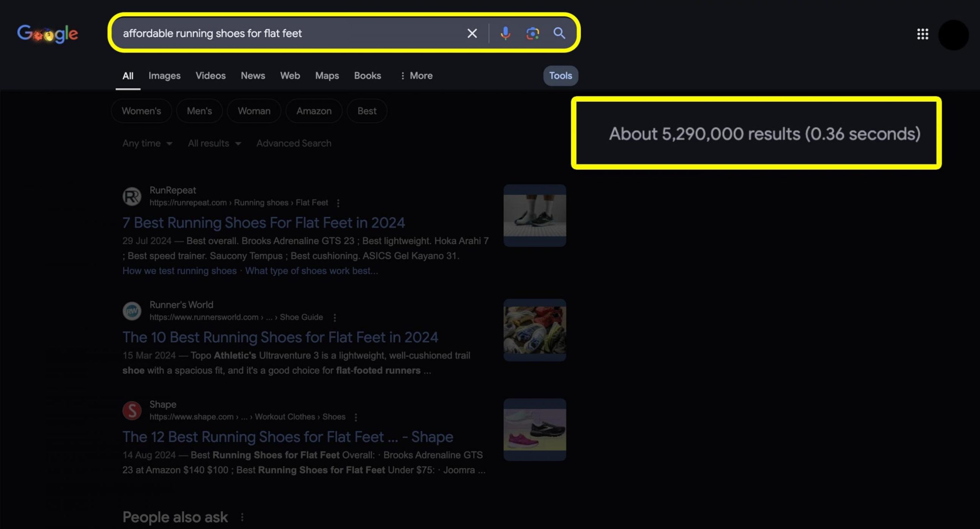
Task: Start voice search with microphone icon
Action: (505, 33)
